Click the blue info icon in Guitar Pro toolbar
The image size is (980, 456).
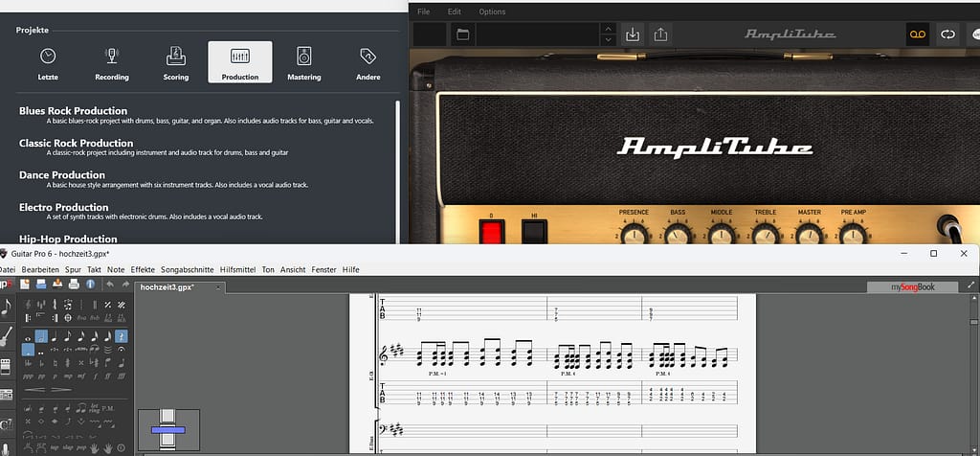point(90,284)
